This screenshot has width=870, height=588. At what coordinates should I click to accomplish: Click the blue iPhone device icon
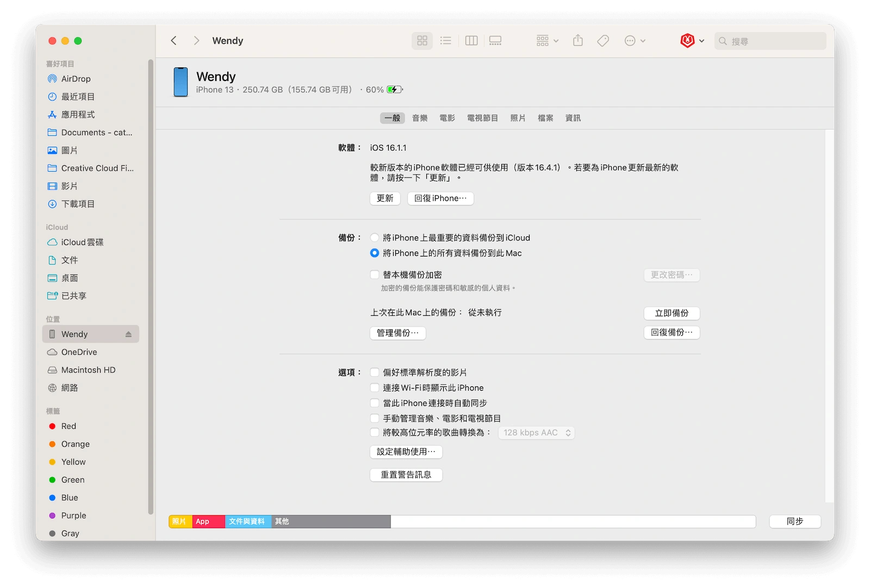181,82
